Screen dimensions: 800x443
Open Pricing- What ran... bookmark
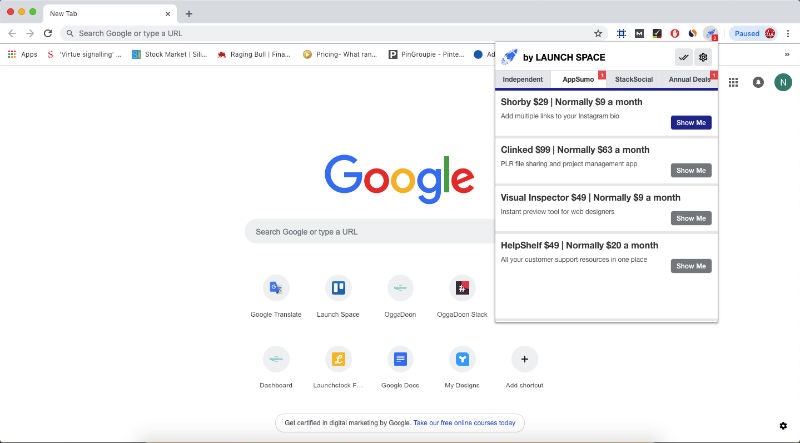340,54
